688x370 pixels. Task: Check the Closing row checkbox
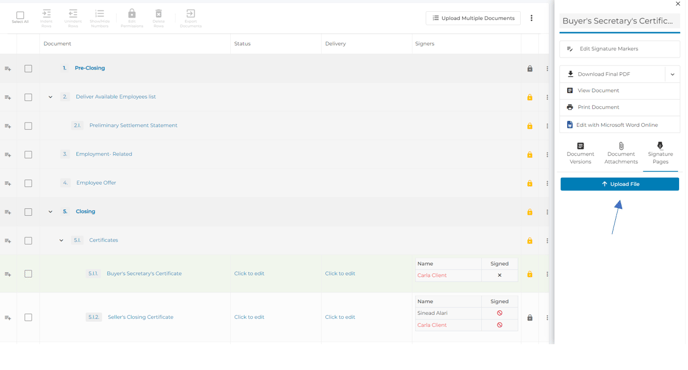[28, 212]
